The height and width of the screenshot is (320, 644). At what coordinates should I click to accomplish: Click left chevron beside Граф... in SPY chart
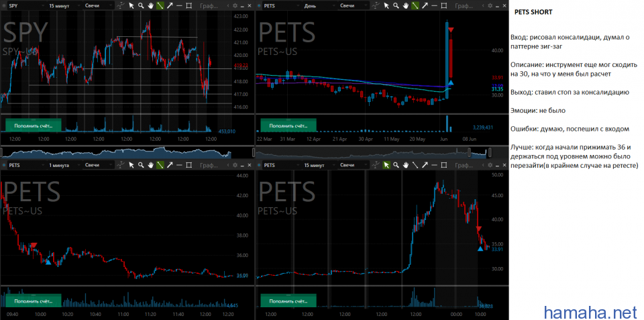pyautogui.click(x=228, y=6)
